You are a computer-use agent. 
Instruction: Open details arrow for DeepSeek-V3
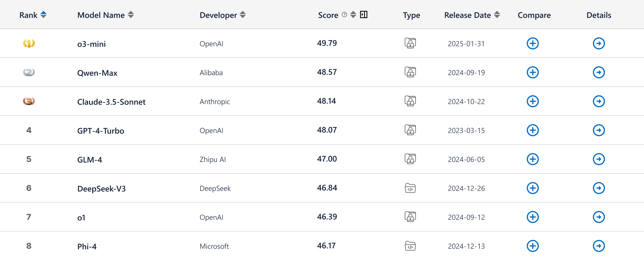(x=599, y=188)
